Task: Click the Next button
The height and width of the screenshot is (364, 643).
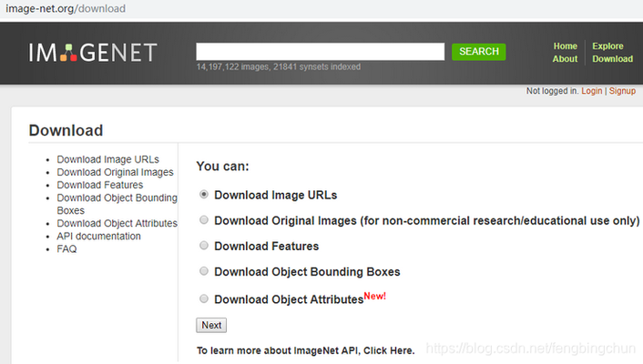Action: pos(211,325)
